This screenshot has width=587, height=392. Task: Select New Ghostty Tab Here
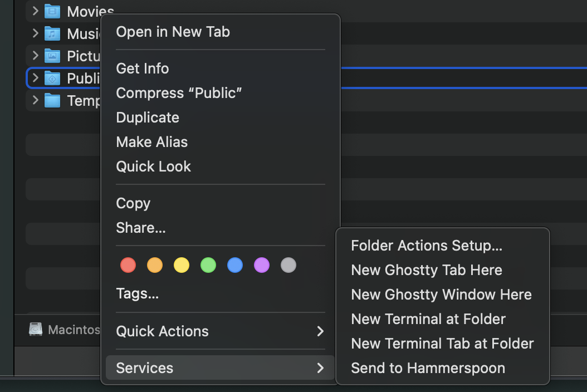pyautogui.click(x=427, y=270)
